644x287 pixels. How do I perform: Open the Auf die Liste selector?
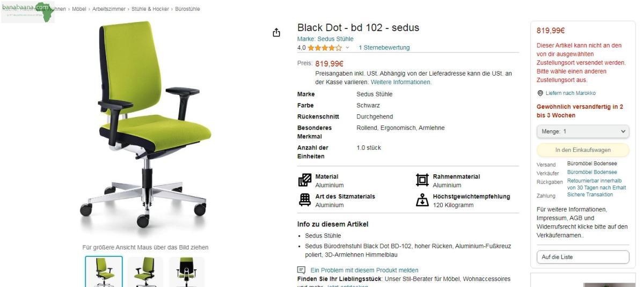click(582, 257)
